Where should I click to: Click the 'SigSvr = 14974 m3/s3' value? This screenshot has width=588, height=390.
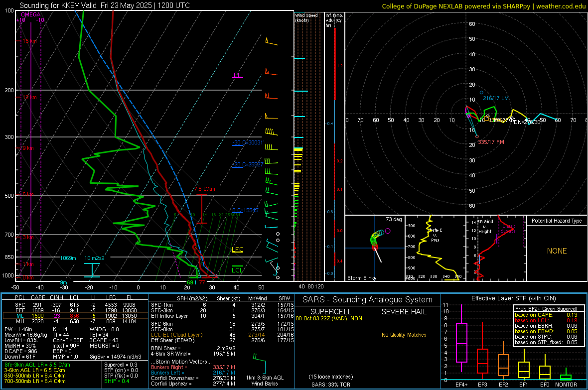click(x=116, y=357)
